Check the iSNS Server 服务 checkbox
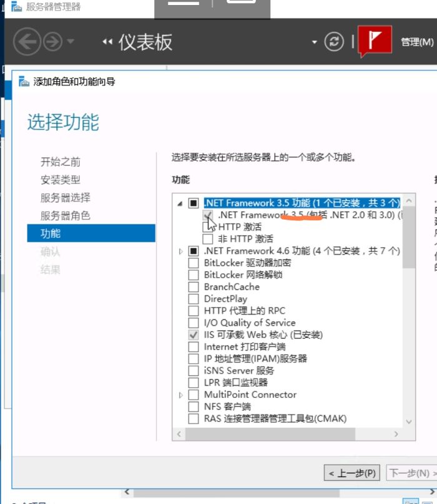Viewport: 437px width, 504px height. coord(194,371)
